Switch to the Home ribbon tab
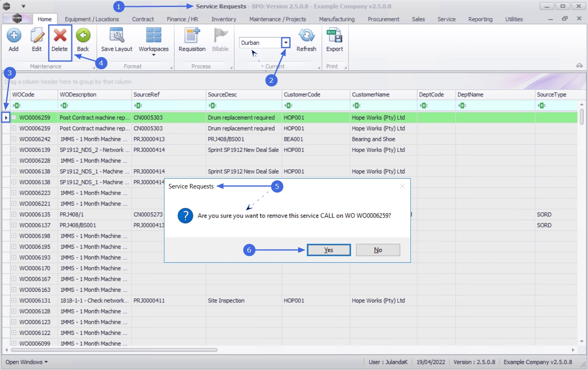The image size is (588, 370). pyautogui.click(x=45, y=19)
